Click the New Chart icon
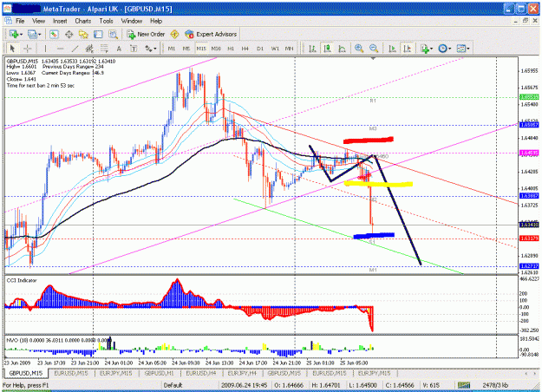The height and width of the screenshot is (392, 542). pos(14,34)
